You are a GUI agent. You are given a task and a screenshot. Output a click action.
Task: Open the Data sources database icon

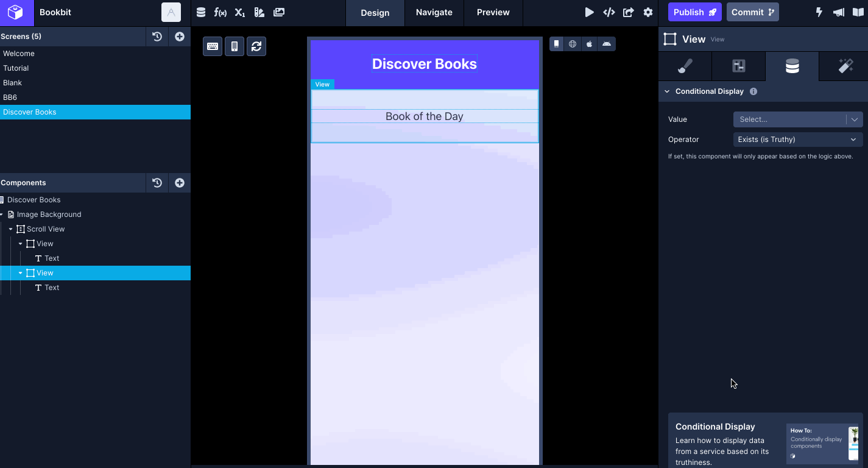[201, 12]
